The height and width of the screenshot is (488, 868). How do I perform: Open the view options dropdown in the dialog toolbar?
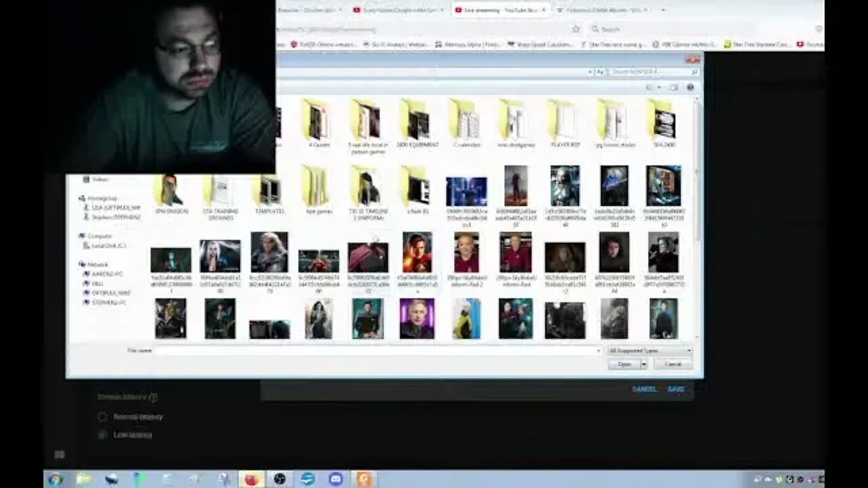click(658, 87)
